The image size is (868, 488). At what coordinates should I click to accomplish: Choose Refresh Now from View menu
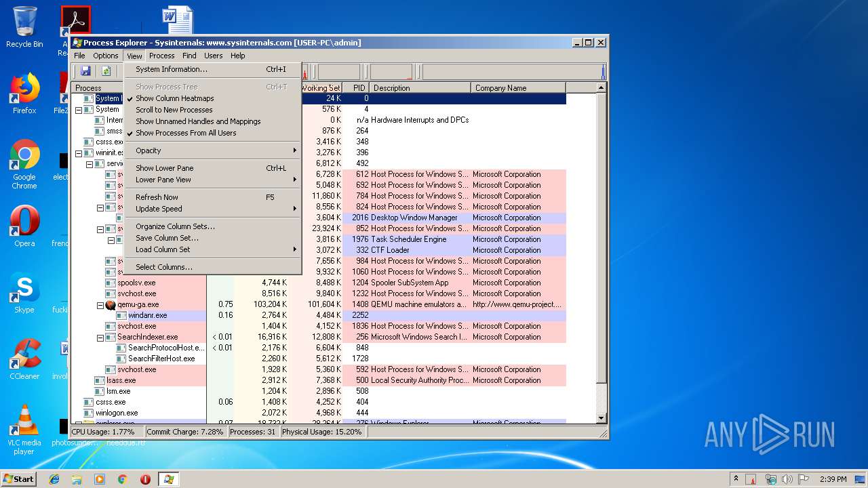pyautogui.click(x=212, y=197)
